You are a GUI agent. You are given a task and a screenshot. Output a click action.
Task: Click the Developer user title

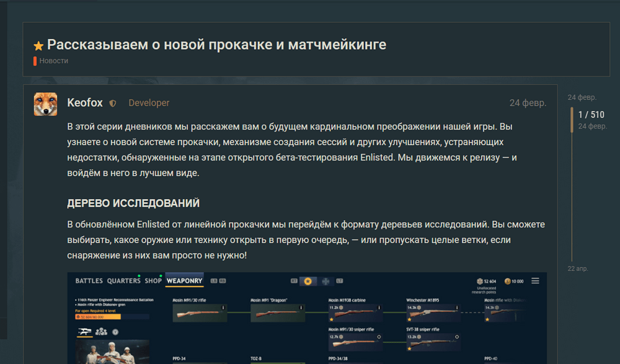click(x=149, y=103)
